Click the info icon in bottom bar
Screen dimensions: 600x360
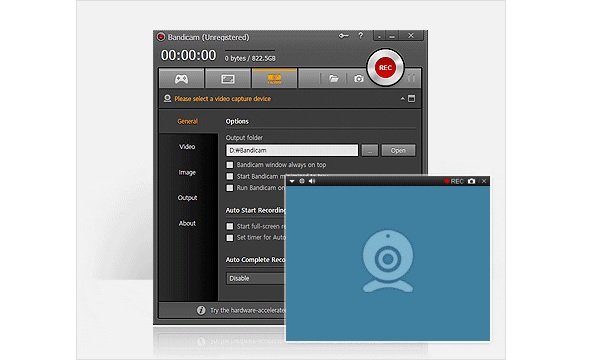pyautogui.click(x=201, y=310)
